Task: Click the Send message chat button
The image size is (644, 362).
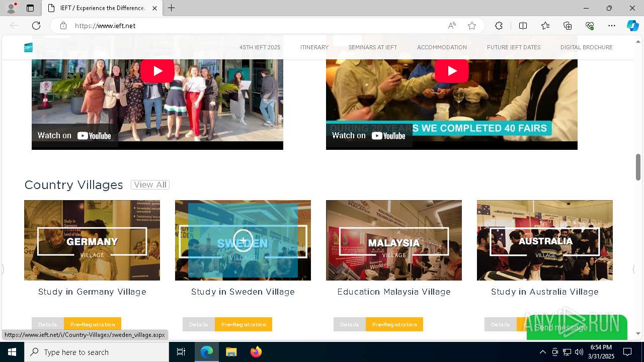Action: (577, 327)
